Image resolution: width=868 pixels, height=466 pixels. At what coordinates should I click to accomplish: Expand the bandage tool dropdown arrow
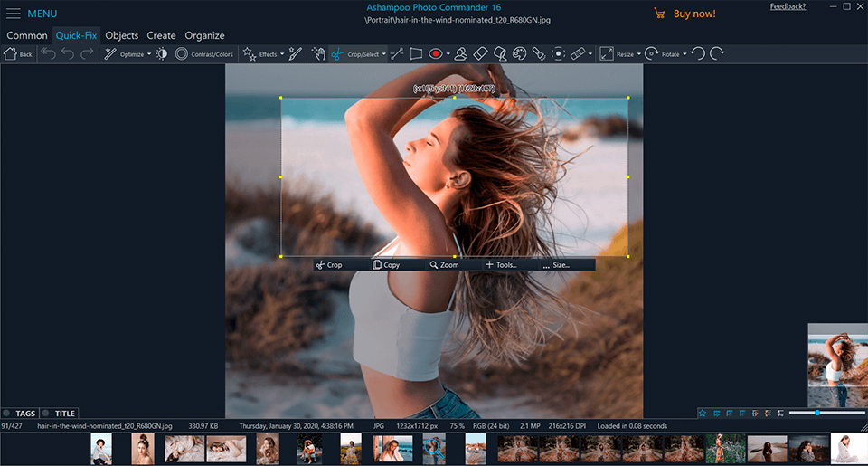coord(590,54)
